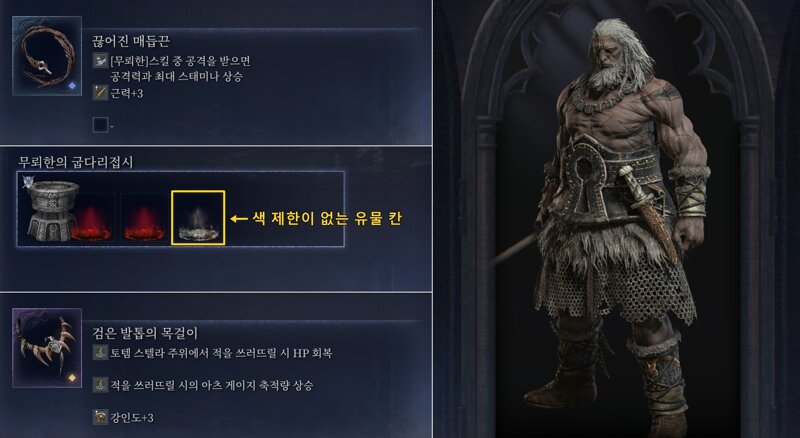The height and width of the screenshot is (438, 800).
Task: Select the yellow-highlighted colorless relic slot
Action: coord(198,218)
